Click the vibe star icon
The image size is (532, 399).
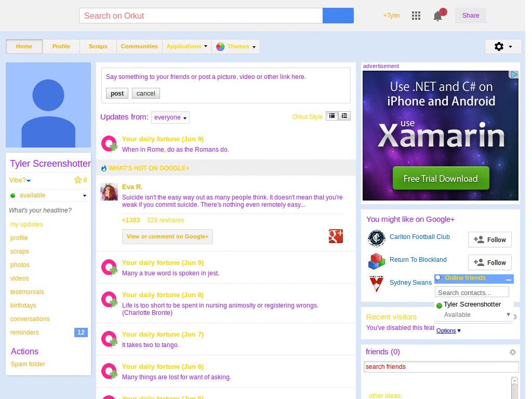pyautogui.click(x=78, y=180)
